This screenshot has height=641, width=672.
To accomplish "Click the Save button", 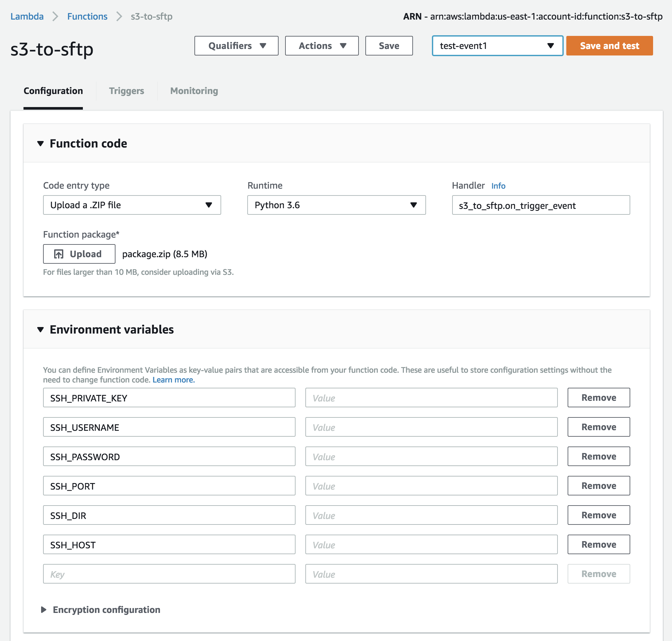I will 389,46.
